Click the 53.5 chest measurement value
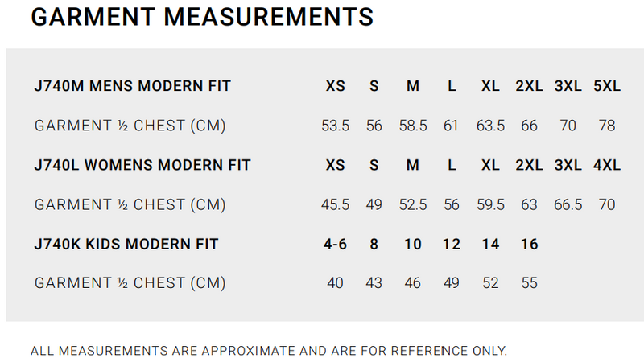The height and width of the screenshot is (358, 644). pos(335,126)
